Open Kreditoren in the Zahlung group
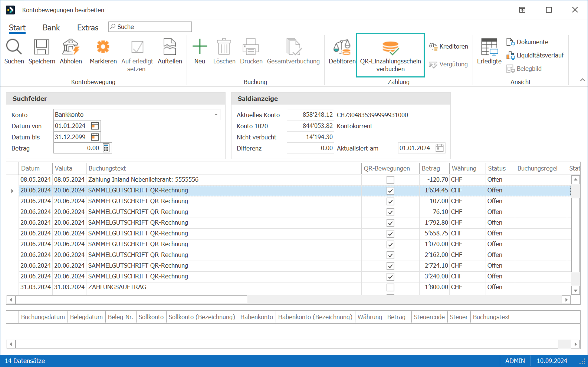Image resolution: width=588 pixels, height=367 pixels. 449,46
